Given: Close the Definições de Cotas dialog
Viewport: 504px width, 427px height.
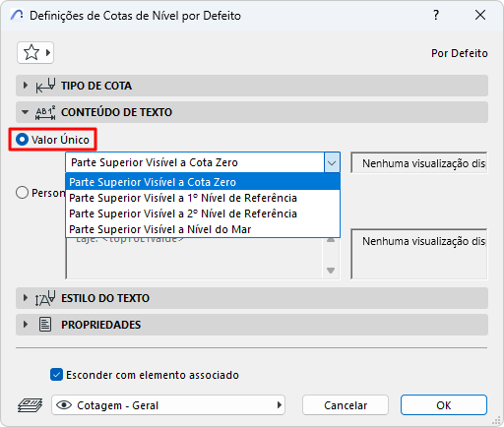Looking at the screenshot, I should [x=480, y=15].
